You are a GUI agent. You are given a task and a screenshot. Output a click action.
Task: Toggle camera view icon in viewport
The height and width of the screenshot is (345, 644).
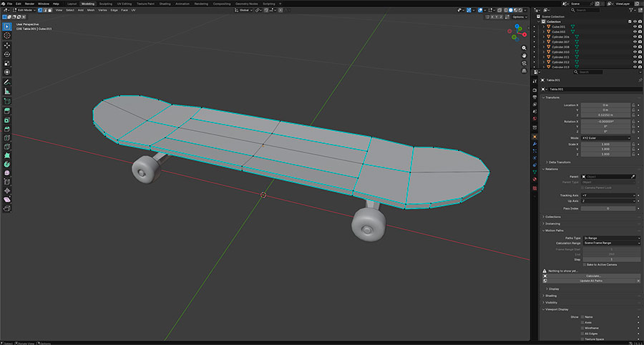click(524, 63)
